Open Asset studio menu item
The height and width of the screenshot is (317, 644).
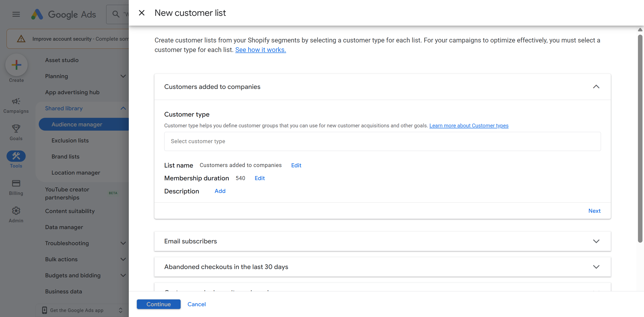point(62,60)
